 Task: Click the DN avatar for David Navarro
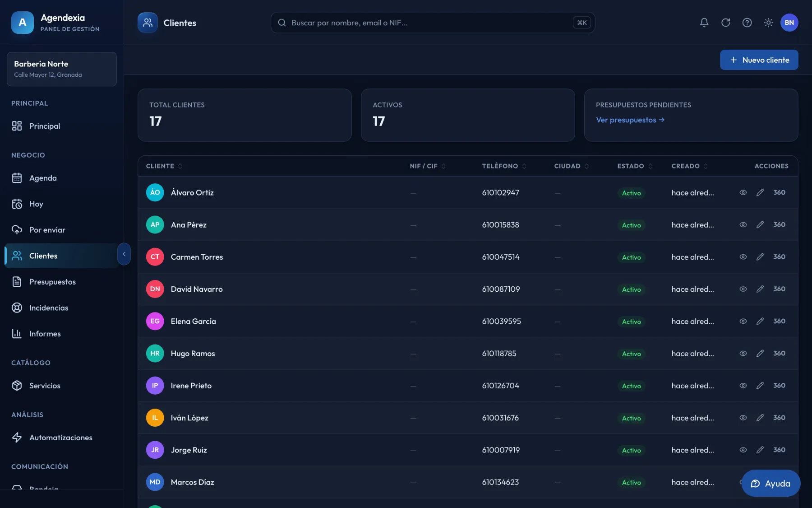[x=155, y=289]
